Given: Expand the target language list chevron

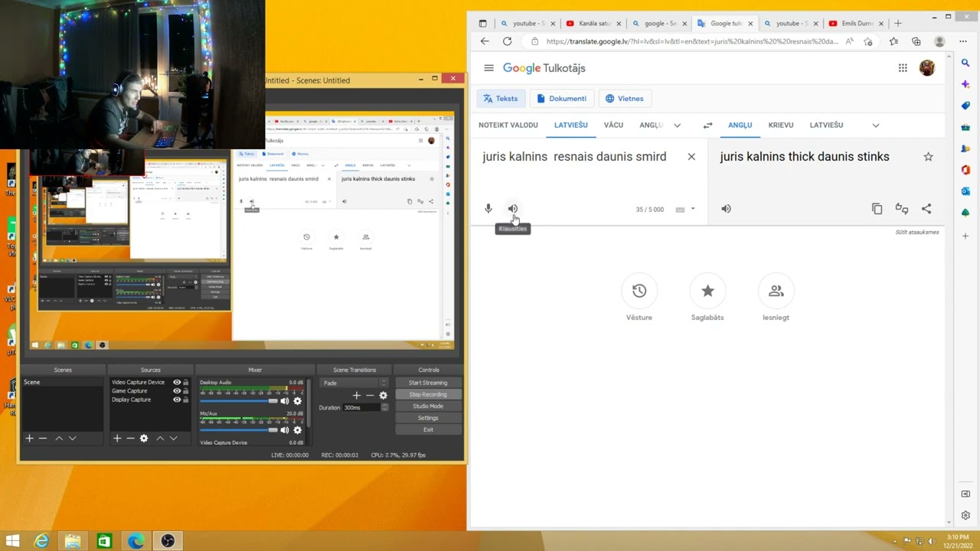Looking at the screenshot, I should click(876, 126).
